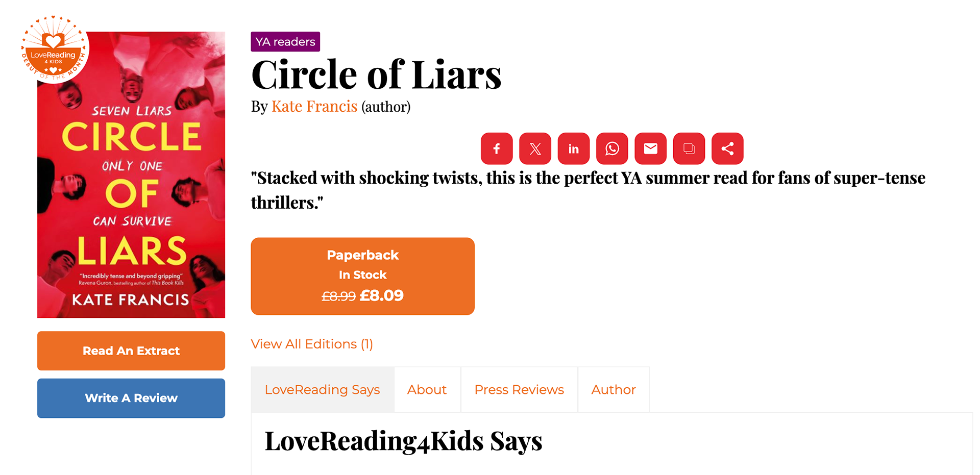Share on LinkedIn
This screenshot has width=980, height=475.
(x=573, y=148)
